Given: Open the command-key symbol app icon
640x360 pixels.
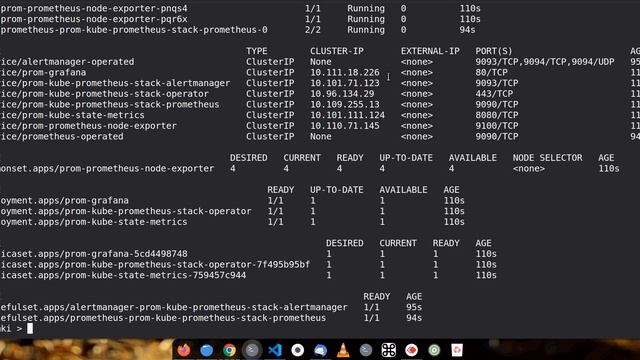Looking at the screenshot, I should tap(389, 350).
